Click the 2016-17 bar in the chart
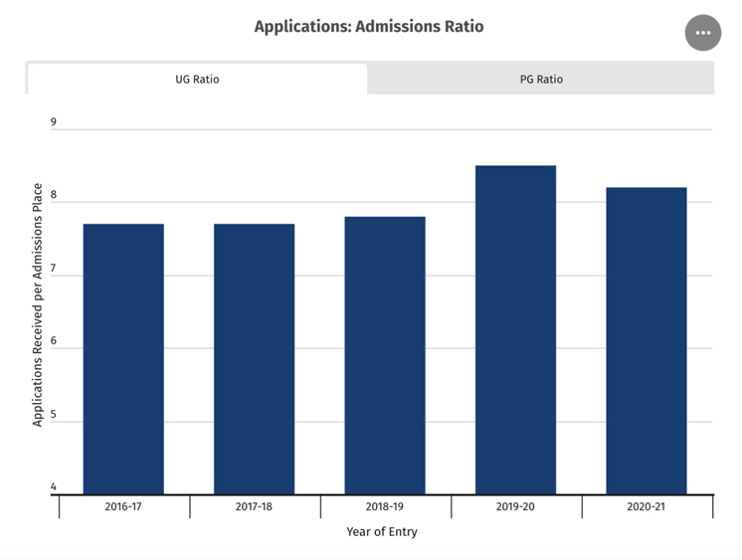The width and height of the screenshot is (742, 560). tap(123, 358)
